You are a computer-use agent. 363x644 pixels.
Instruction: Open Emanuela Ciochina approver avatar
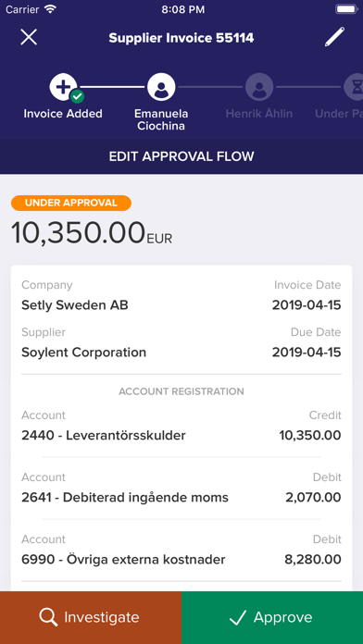(161, 87)
